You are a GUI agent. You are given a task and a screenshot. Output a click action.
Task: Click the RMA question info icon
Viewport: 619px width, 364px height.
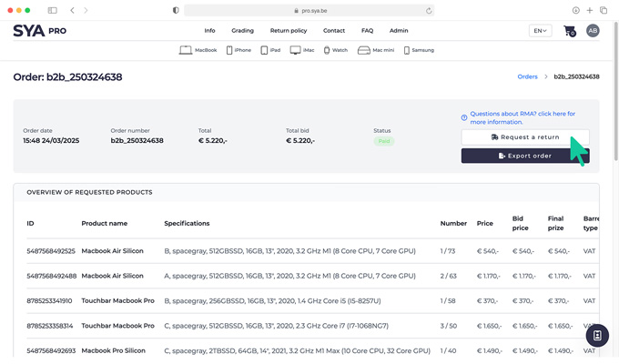pyautogui.click(x=464, y=117)
